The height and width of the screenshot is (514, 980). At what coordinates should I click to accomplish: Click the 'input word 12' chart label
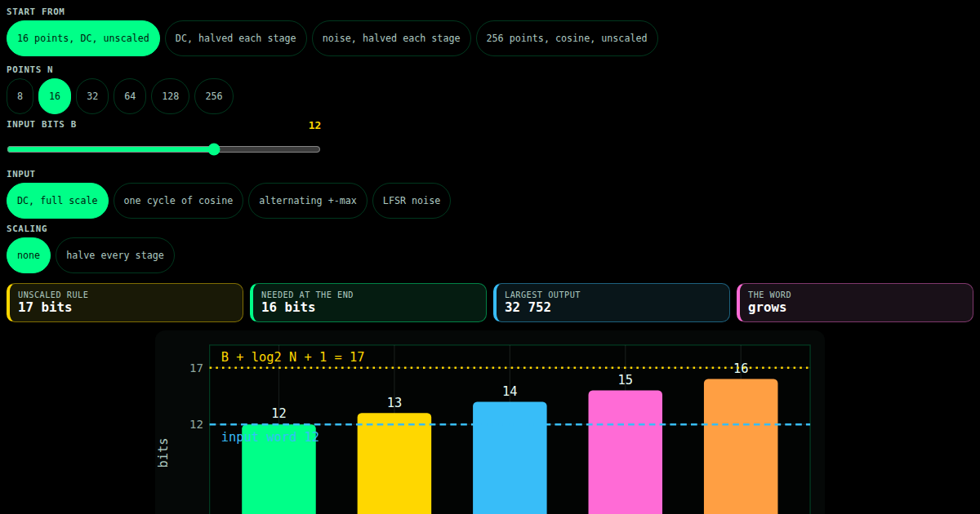point(270,437)
